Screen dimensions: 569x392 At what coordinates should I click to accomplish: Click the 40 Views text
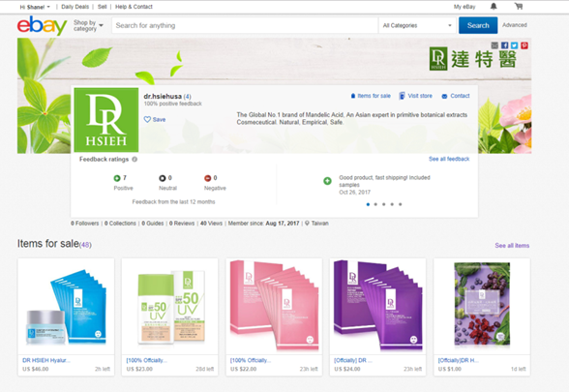coord(211,224)
